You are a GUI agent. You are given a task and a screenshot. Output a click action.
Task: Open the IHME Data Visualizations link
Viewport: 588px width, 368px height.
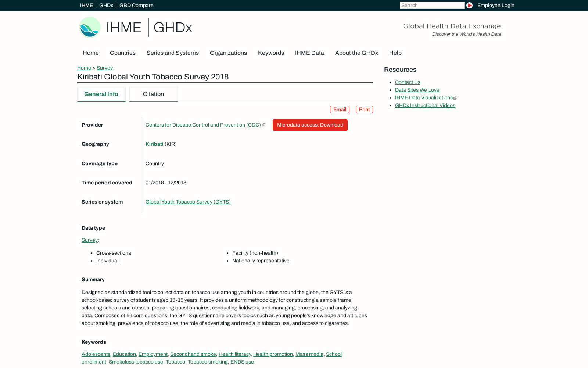pos(424,98)
